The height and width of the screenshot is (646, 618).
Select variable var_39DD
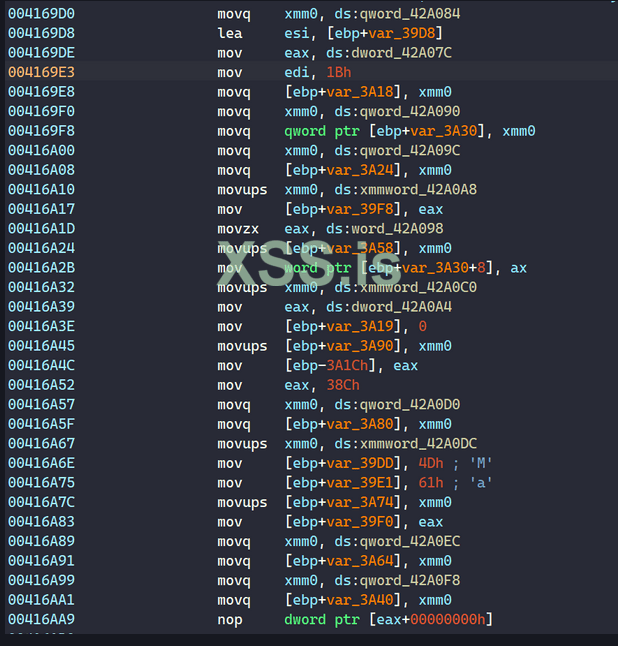[x=360, y=463]
